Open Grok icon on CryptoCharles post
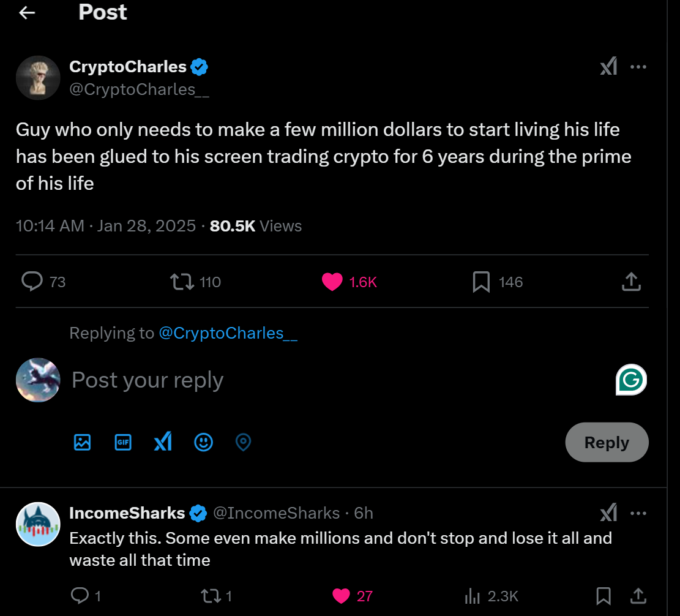The height and width of the screenshot is (616, 680). coord(608,67)
